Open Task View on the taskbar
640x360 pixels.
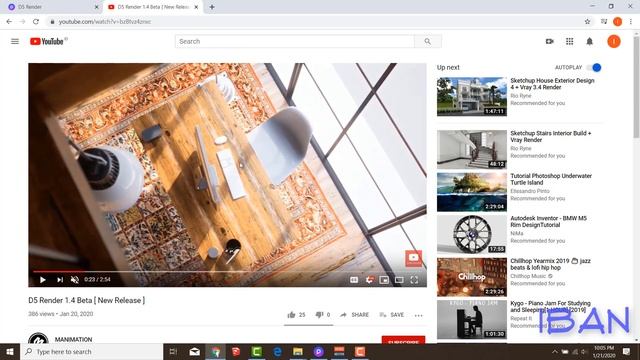click(x=173, y=351)
